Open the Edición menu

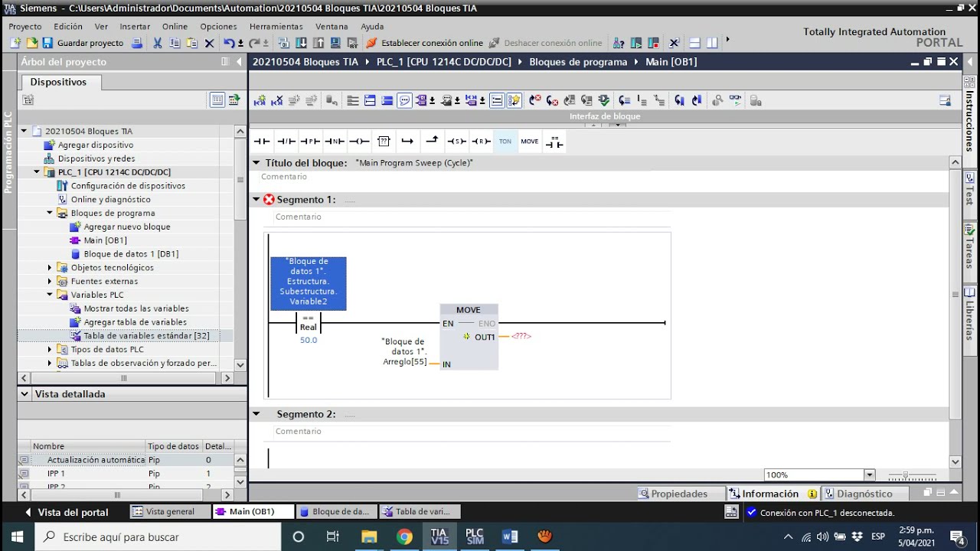click(68, 26)
